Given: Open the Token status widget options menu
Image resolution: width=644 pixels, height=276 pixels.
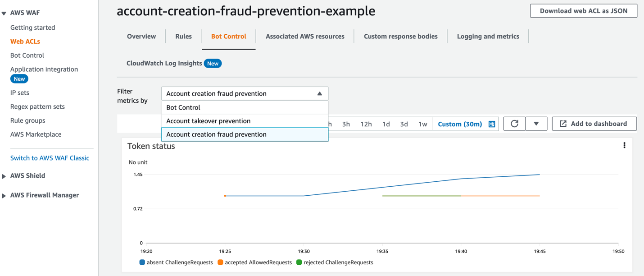Looking at the screenshot, I should click(624, 145).
